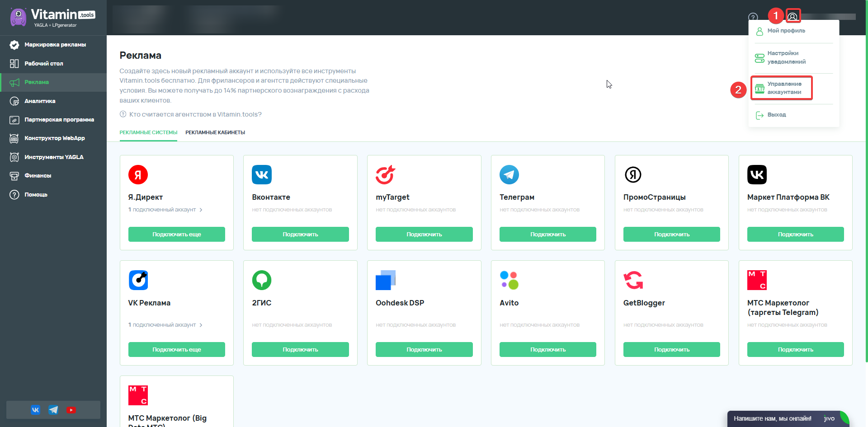Screen dimensions: 868x427
Task: Open the Telegram social link in the sidebar footer
Action: pyautogui.click(x=53, y=410)
